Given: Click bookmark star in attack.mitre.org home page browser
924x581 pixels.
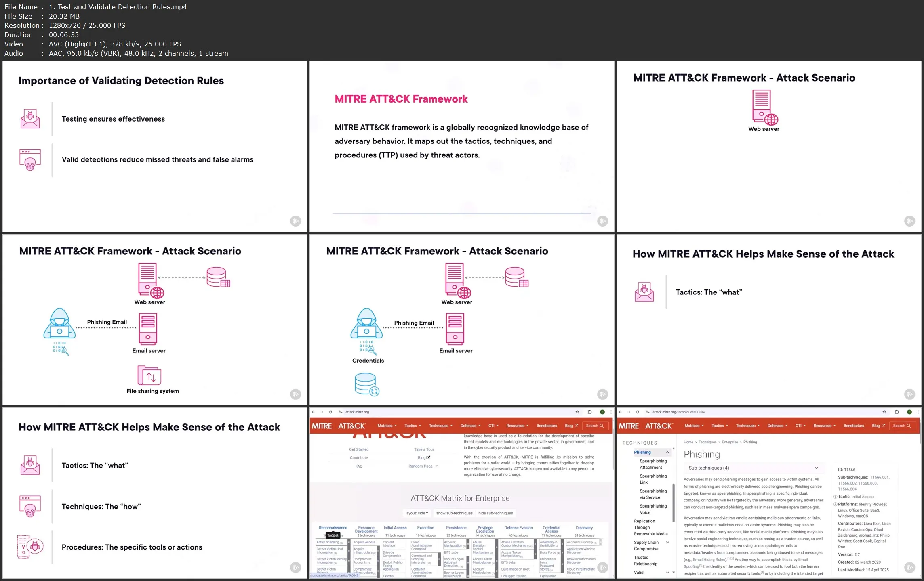Looking at the screenshot, I should click(577, 412).
